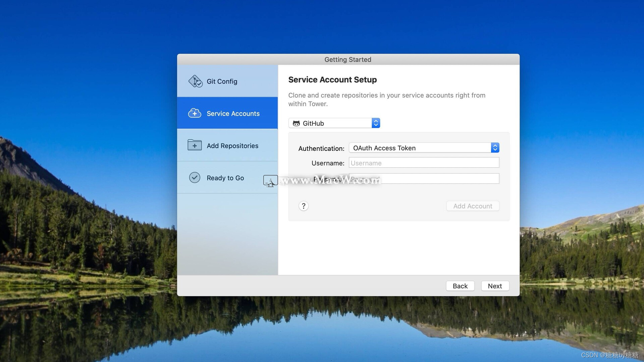Open help with the question mark button
644x362 pixels.
point(304,206)
